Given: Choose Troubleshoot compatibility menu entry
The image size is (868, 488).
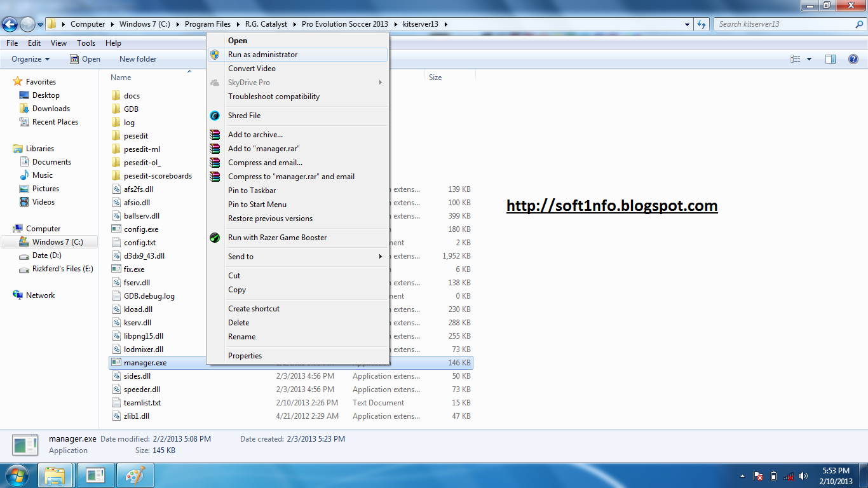Looking at the screenshot, I should pos(274,97).
